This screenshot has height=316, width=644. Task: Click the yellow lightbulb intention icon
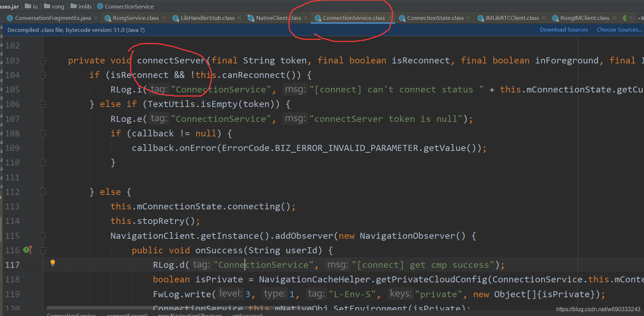click(53, 263)
